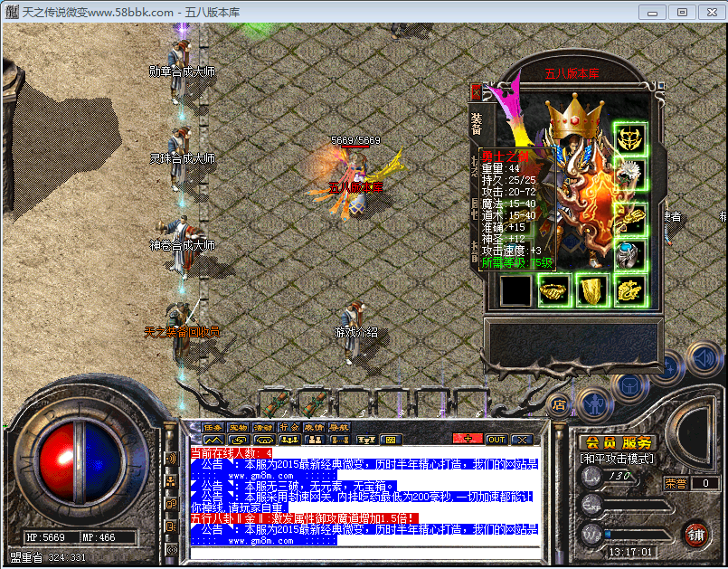Screen dimensions: 728x569
Task: Use the item in hotbar slot 2
Action: pyautogui.click(x=316, y=403)
